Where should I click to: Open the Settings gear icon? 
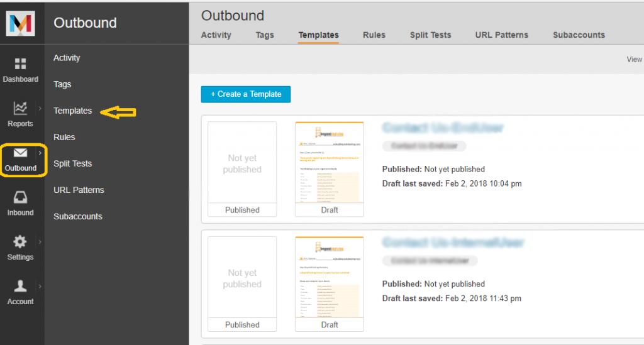[21, 242]
